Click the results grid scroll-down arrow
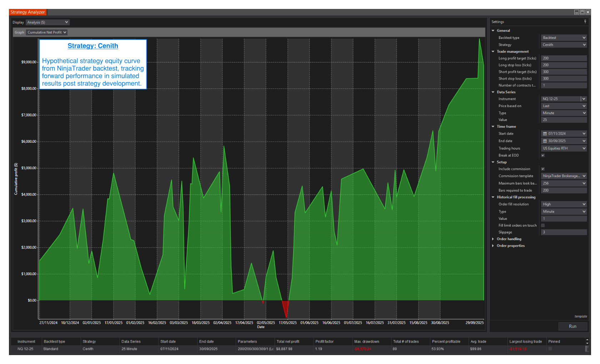Image resolution: width=600 pixels, height=364 pixels. [x=587, y=344]
